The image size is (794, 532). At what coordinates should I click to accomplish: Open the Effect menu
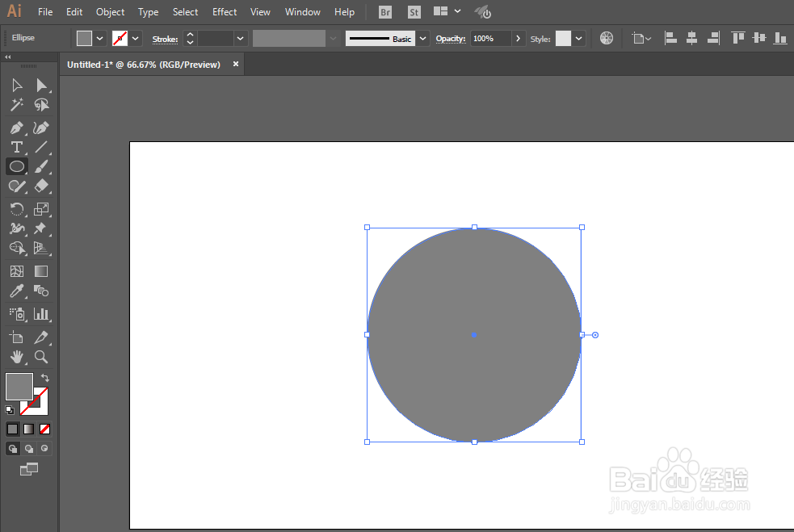(x=225, y=11)
